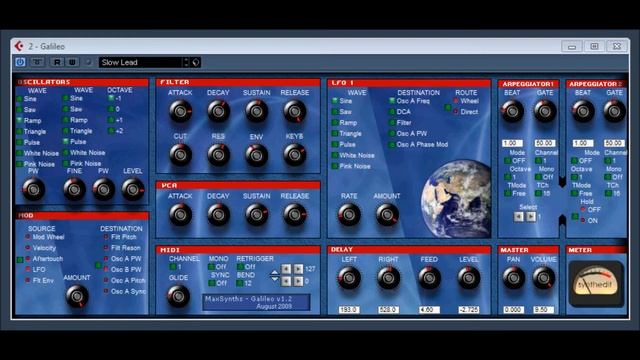Click the MaxSynths Galileo v1.2 info display
The image size is (640, 360).
[256, 302]
